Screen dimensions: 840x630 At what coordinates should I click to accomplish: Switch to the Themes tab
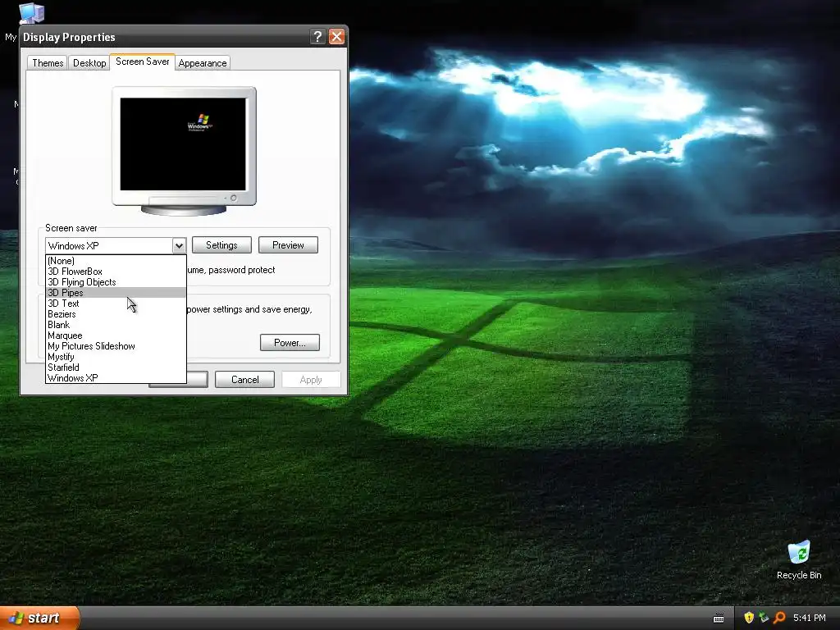pyautogui.click(x=48, y=62)
